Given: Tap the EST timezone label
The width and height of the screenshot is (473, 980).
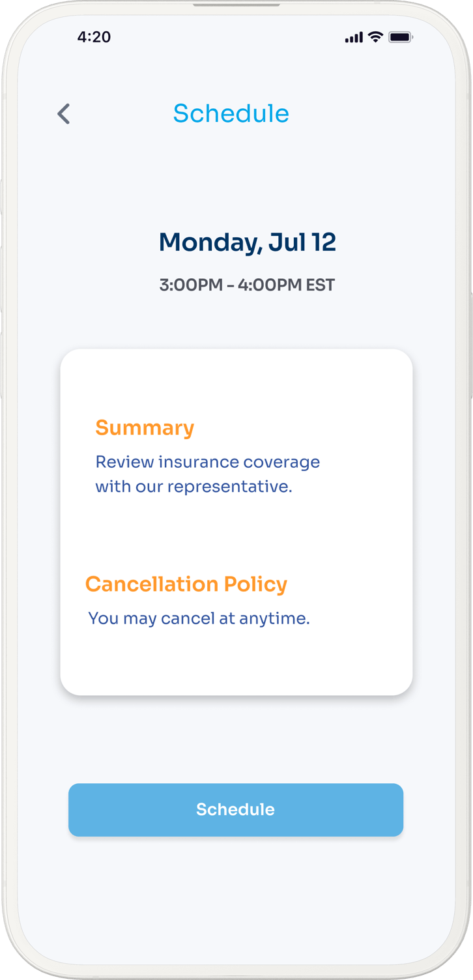Looking at the screenshot, I should 320,285.
